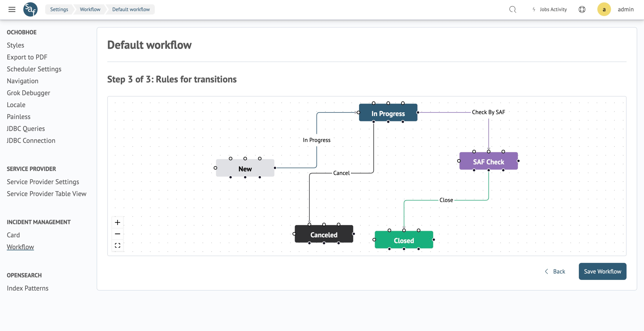Open Grok Debugger in the sidebar
644x331 pixels.
pos(28,93)
